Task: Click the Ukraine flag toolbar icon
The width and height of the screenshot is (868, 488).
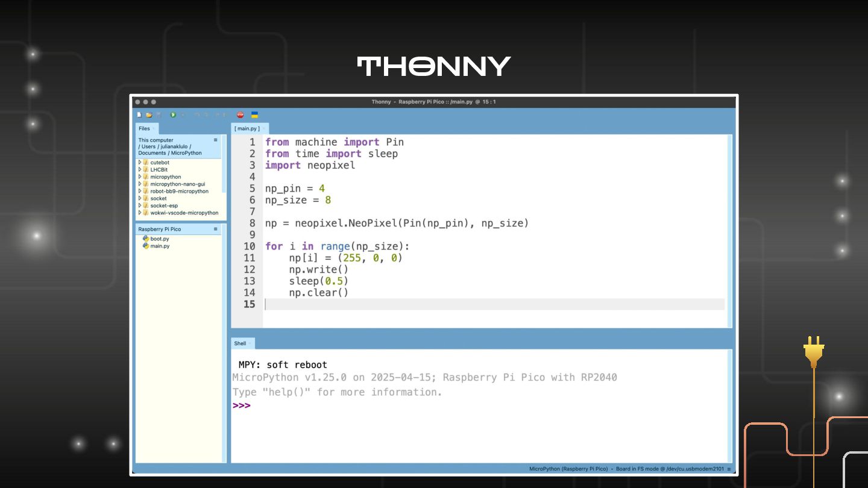Action: (254, 114)
